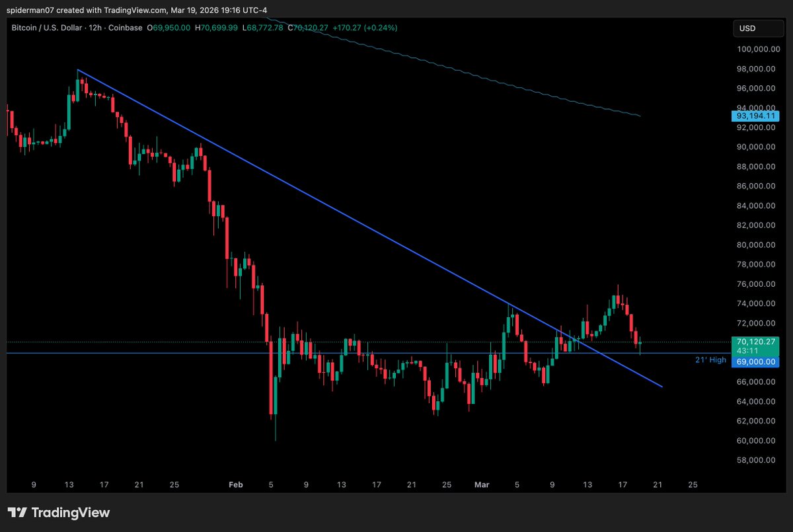Open the USD currency selector
Screen dimensions: 793x532
(x=757, y=28)
